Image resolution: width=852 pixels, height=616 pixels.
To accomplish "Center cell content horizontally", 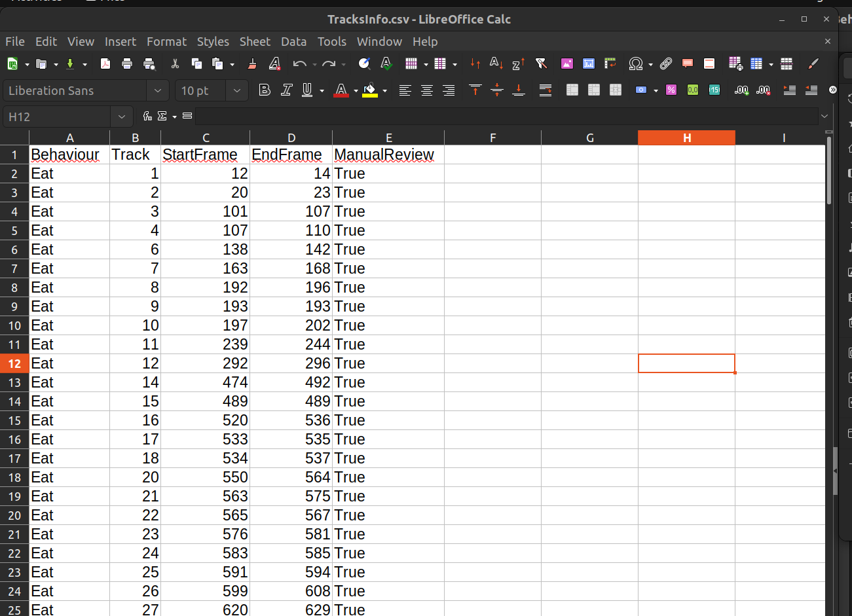I will [427, 90].
